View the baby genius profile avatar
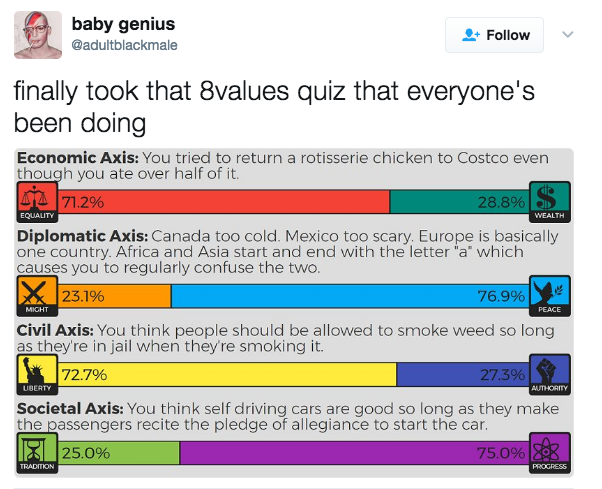602x489 pixels. tap(38, 35)
